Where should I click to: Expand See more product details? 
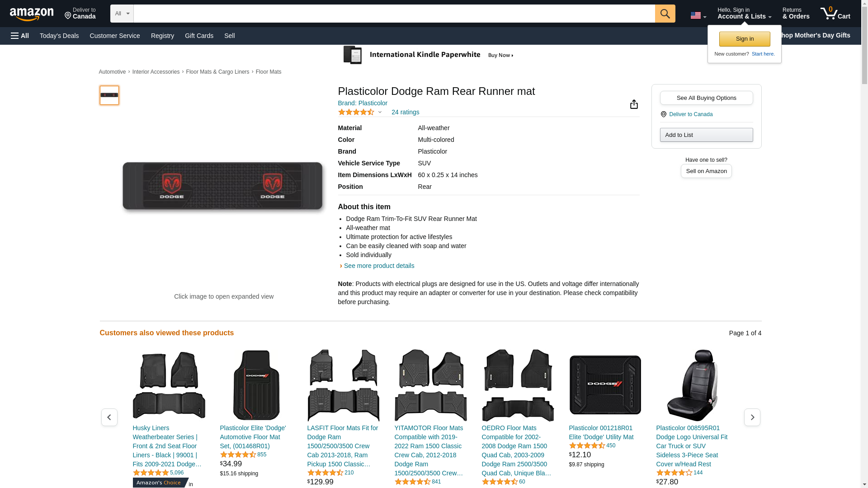pyautogui.click(x=378, y=266)
